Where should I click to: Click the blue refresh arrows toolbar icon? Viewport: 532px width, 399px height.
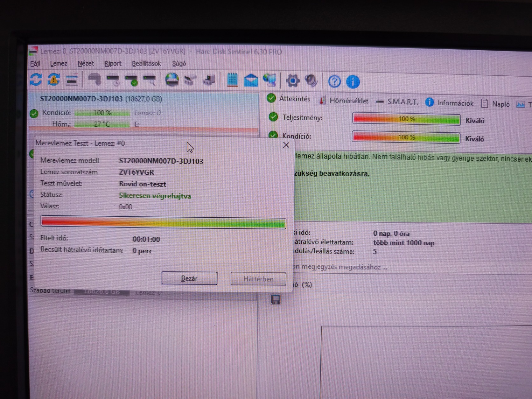tap(36, 79)
